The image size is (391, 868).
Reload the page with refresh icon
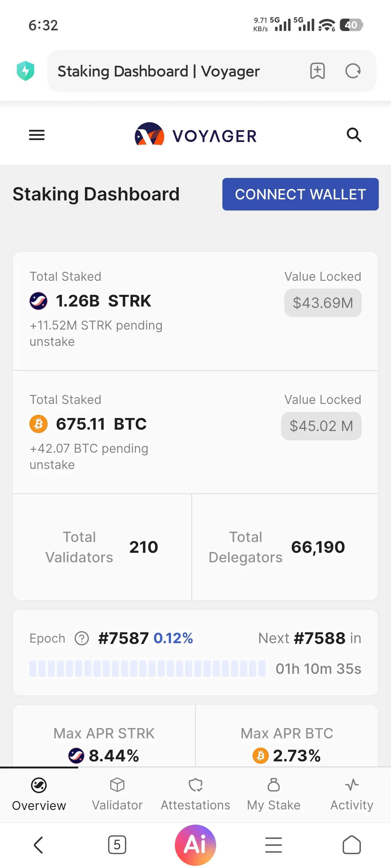pos(353,71)
